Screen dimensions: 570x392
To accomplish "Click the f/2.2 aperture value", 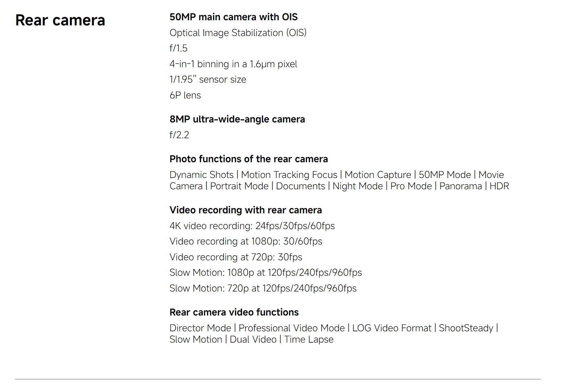I will 179,135.
